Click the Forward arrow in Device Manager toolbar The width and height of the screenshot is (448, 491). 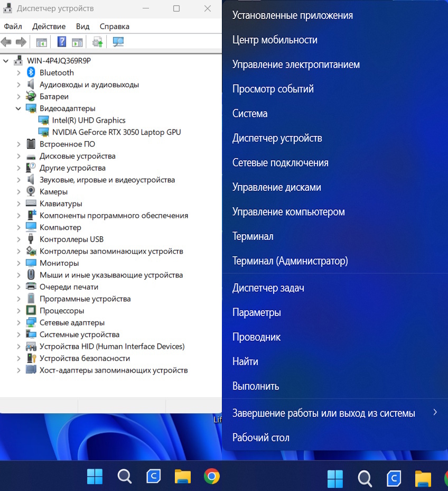point(21,42)
